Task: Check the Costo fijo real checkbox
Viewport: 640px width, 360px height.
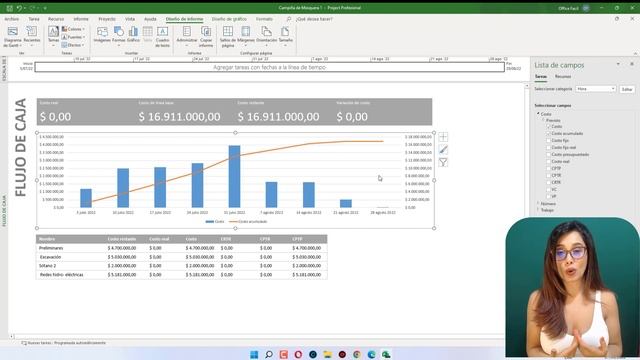Action: point(549,147)
